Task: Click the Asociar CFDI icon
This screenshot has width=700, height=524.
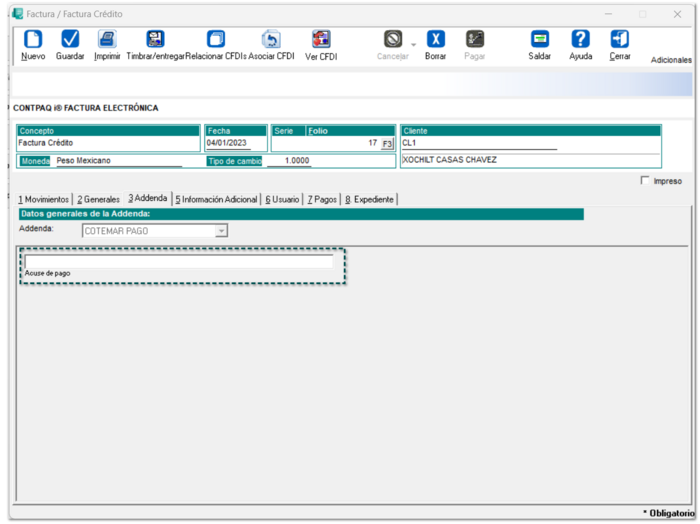Action: click(271, 40)
